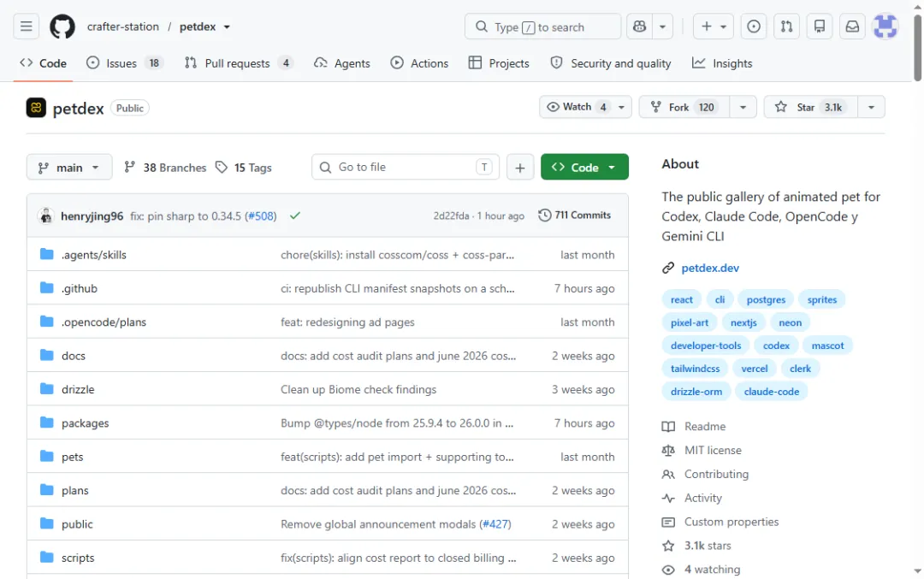The width and height of the screenshot is (924, 579).
Task: Go to the GitHub home logo
Action: pyautogui.click(x=62, y=27)
